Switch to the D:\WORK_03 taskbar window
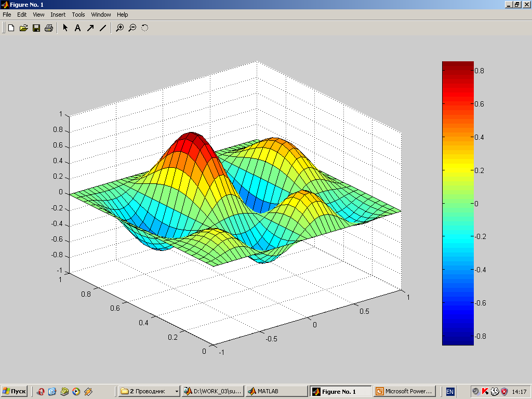 point(213,391)
